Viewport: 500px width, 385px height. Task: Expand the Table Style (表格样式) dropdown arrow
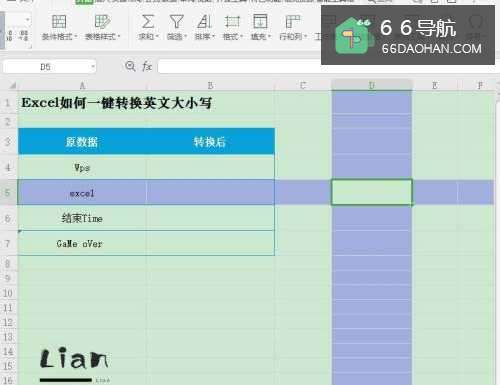click(119, 36)
